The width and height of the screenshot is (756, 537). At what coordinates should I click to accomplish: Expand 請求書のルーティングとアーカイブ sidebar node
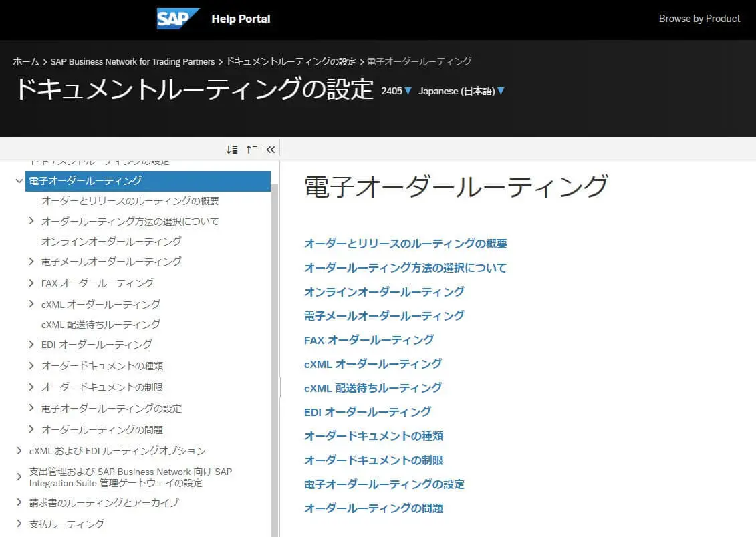tap(19, 502)
